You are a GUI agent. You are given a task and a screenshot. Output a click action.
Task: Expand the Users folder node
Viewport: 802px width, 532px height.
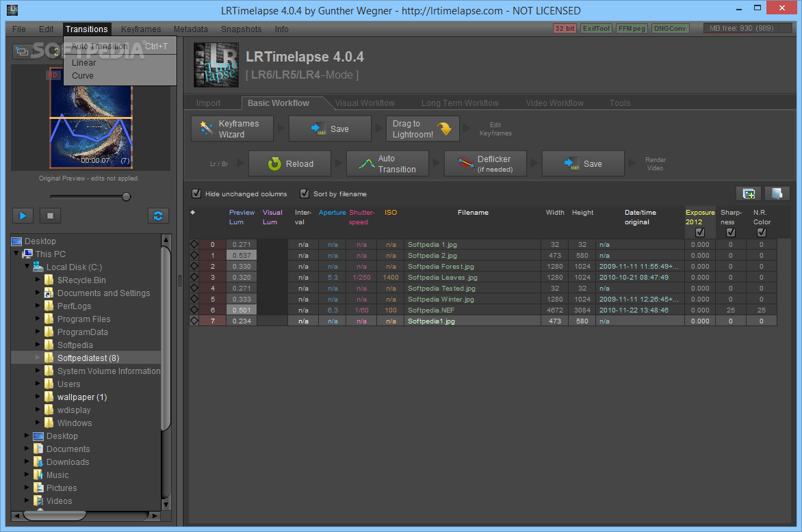[38, 384]
